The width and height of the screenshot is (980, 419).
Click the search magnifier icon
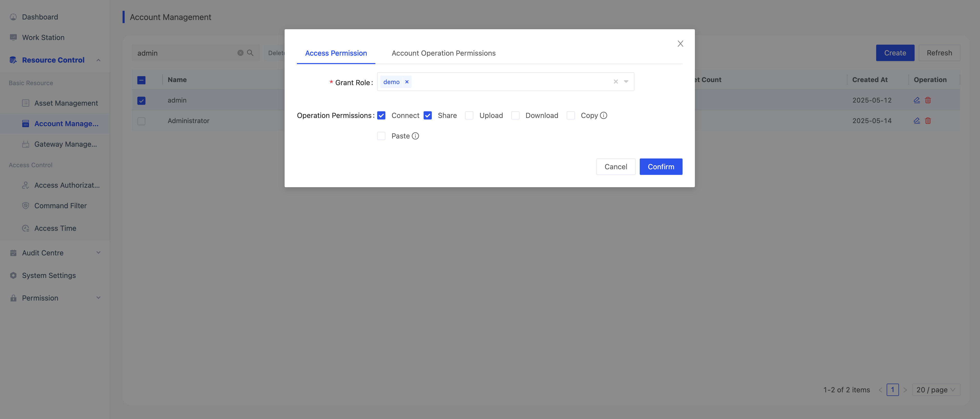point(250,53)
